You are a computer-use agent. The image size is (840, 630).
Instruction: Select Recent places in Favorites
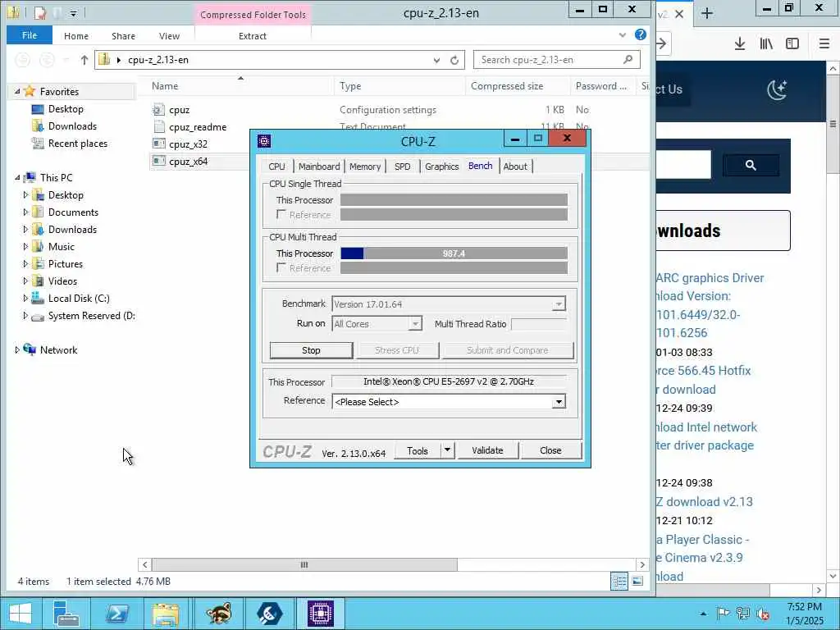[x=77, y=144]
